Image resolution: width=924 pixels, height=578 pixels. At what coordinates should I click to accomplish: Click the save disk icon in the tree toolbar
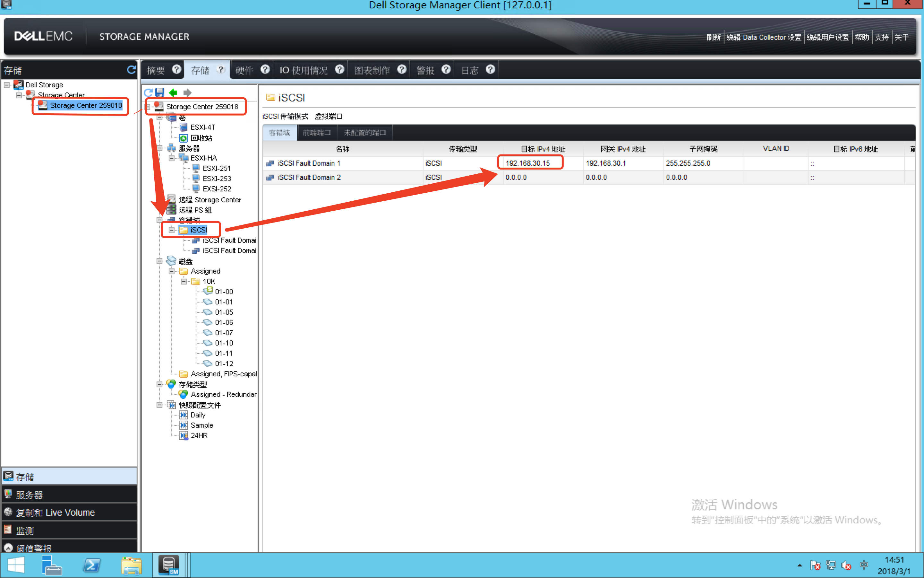point(160,92)
